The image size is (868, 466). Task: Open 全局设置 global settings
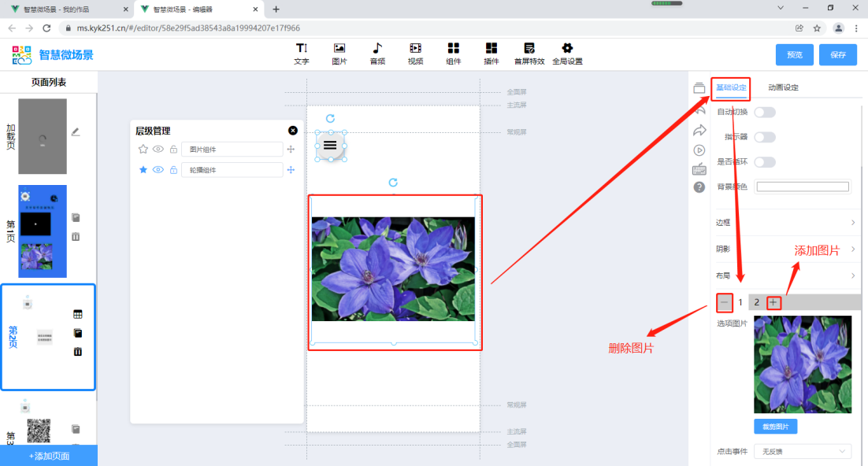tap(567, 53)
